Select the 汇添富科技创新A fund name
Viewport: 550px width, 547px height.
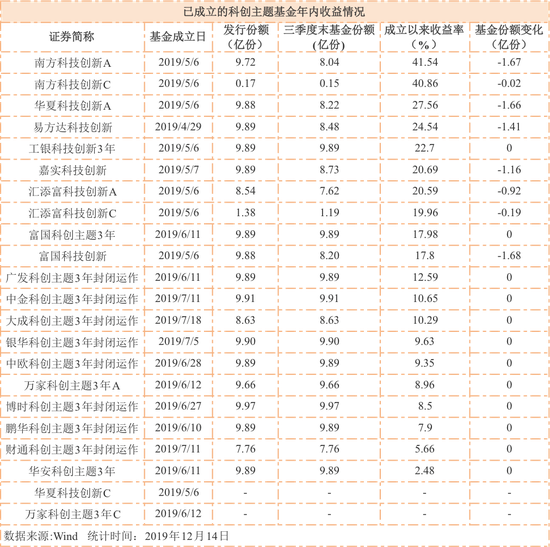point(73,192)
